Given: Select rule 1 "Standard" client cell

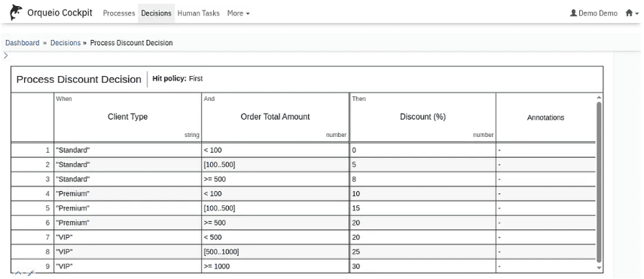Looking at the screenshot, I should pyautogui.click(x=127, y=150).
